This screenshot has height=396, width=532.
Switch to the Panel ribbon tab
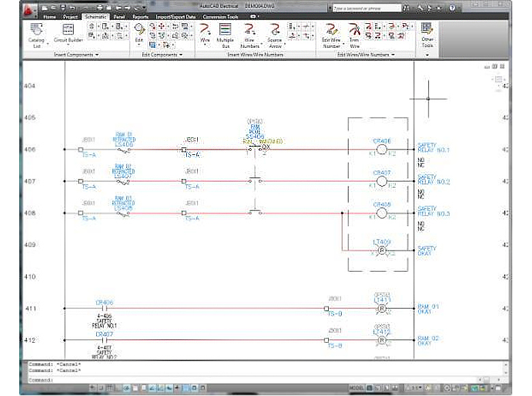pyautogui.click(x=119, y=16)
